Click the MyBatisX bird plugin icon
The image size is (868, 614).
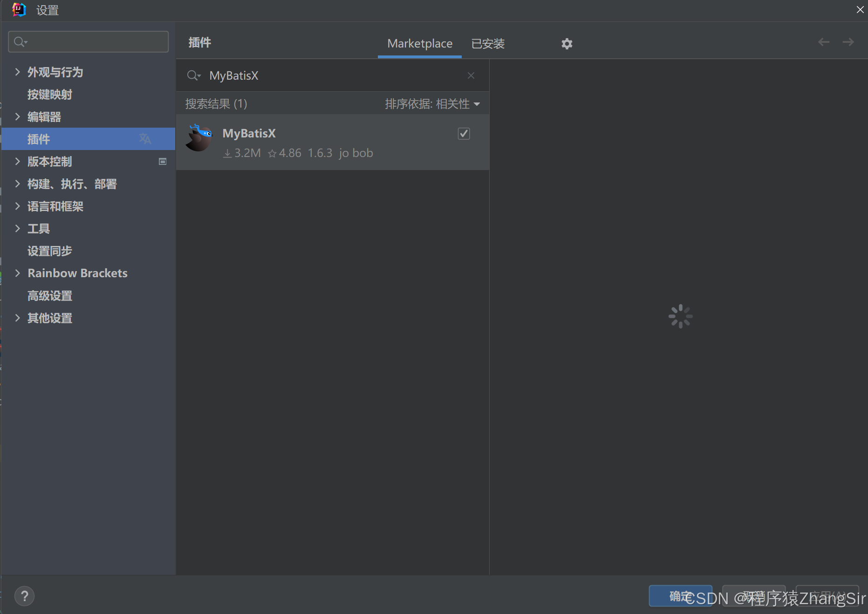[x=199, y=138]
